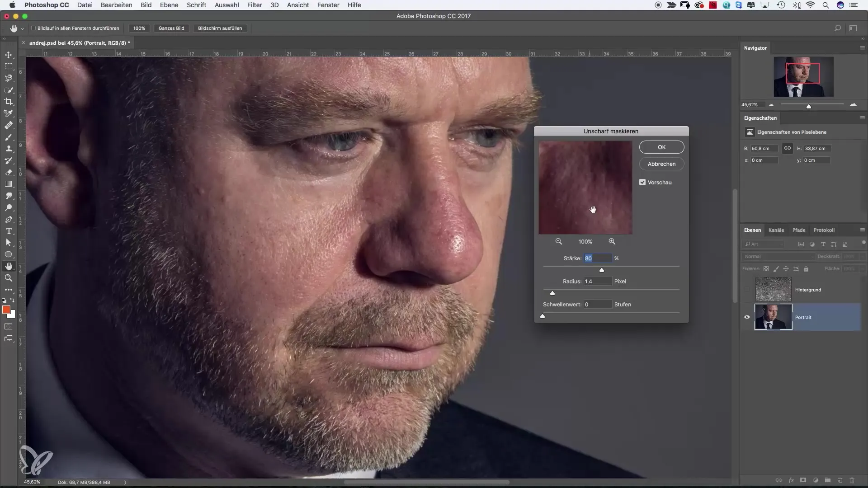Select the Gradient tool
The width and height of the screenshot is (868, 488).
[9, 184]
